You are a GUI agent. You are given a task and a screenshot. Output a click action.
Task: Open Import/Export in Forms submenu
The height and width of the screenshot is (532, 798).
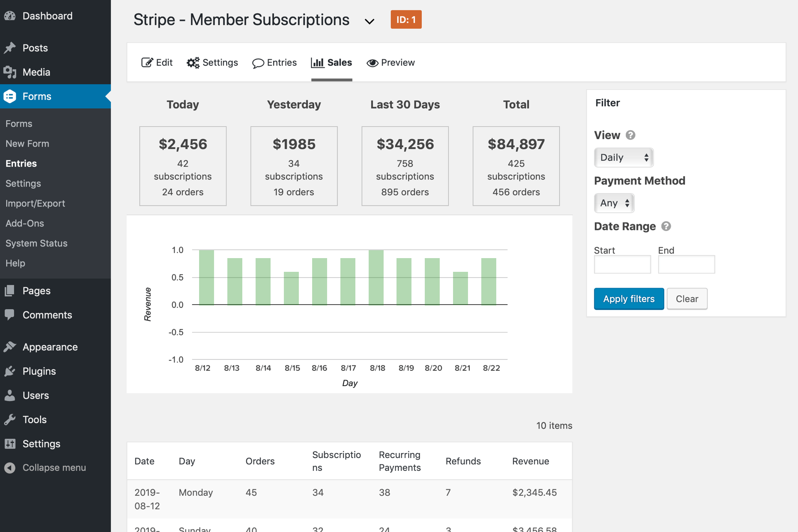(x=35, y=203)
